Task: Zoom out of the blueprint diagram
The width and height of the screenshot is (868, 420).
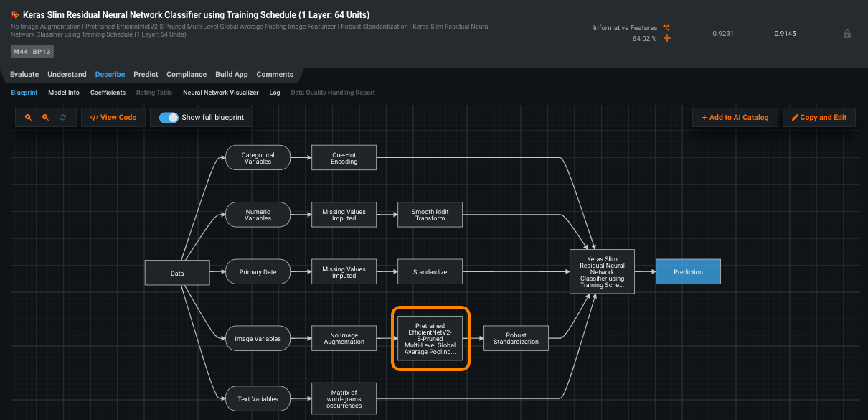Action: pos(45,118)
